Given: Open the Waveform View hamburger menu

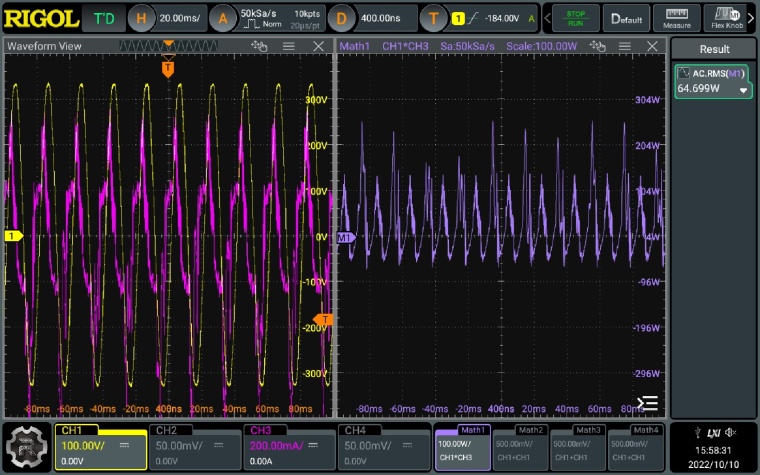Looking at the screenshot, I should point(288,47).
